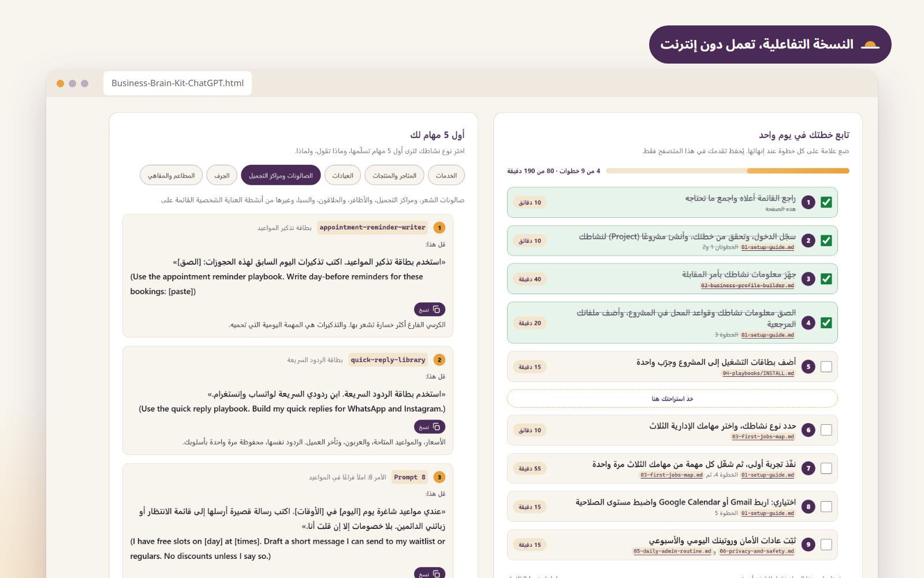Click the orange number 3 badge on Prompt 8 card
The height and width of the screenshot is (578, 924).
click(439, 477)
